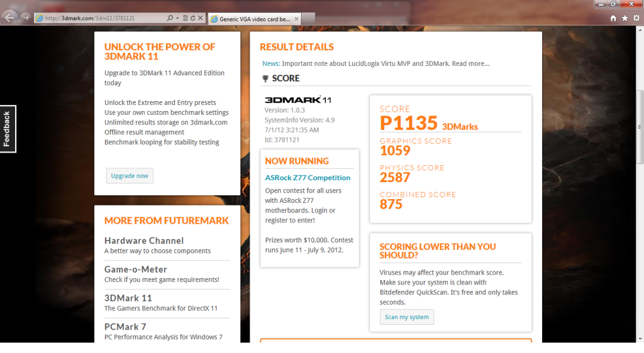Screen dimensions: 644x353
Task: Open a new blank browser tab
Action: (308, 18)
